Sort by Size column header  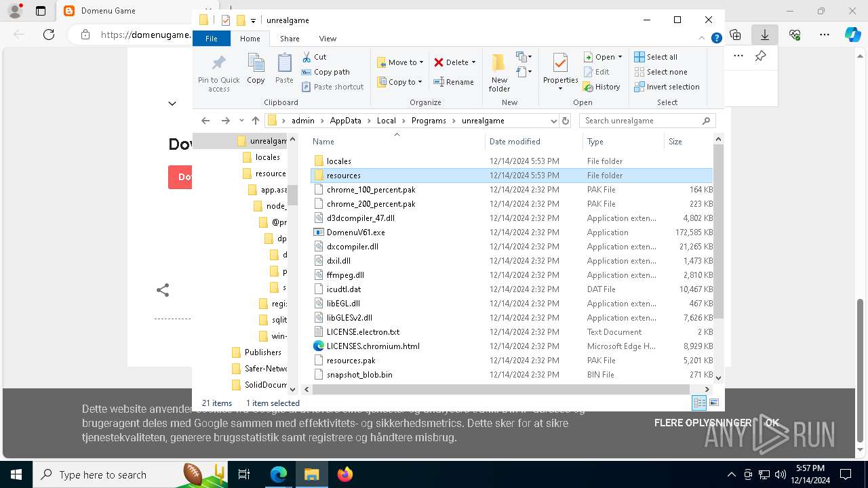pyautogui.click(x=675, y=141)
